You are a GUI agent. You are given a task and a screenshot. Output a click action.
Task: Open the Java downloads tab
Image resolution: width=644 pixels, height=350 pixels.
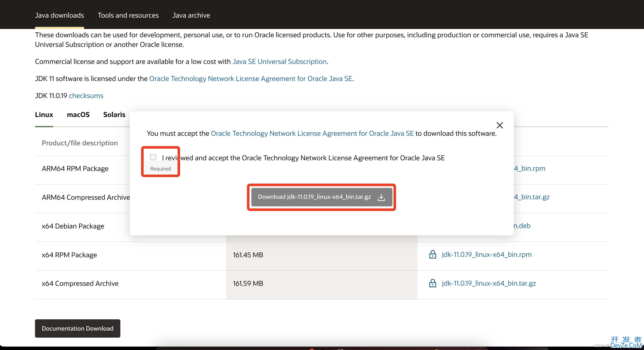pos(60,15)
